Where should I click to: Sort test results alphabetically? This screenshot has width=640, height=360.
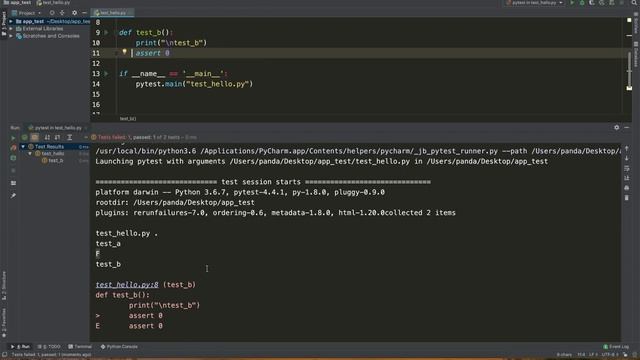point(47,138)
